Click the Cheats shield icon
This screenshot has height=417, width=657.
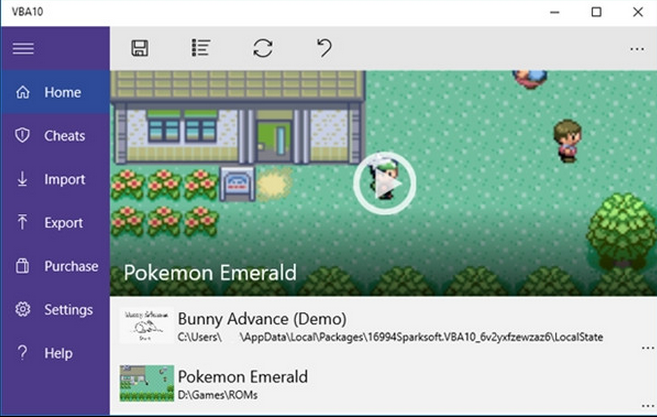pos(23,136)
